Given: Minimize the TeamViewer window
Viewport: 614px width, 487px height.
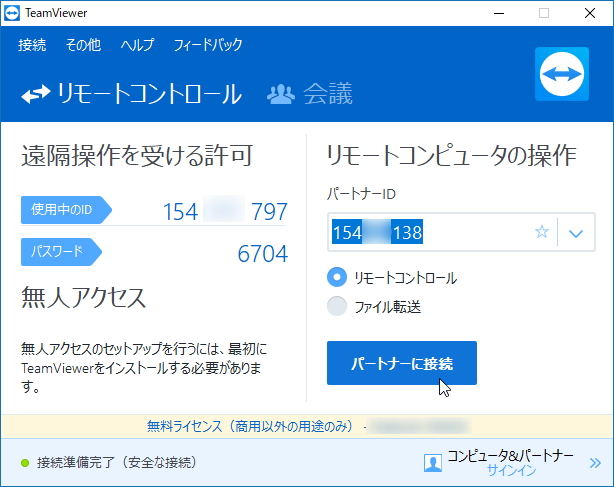Looking at the screenshot, I should pos(498,13).
